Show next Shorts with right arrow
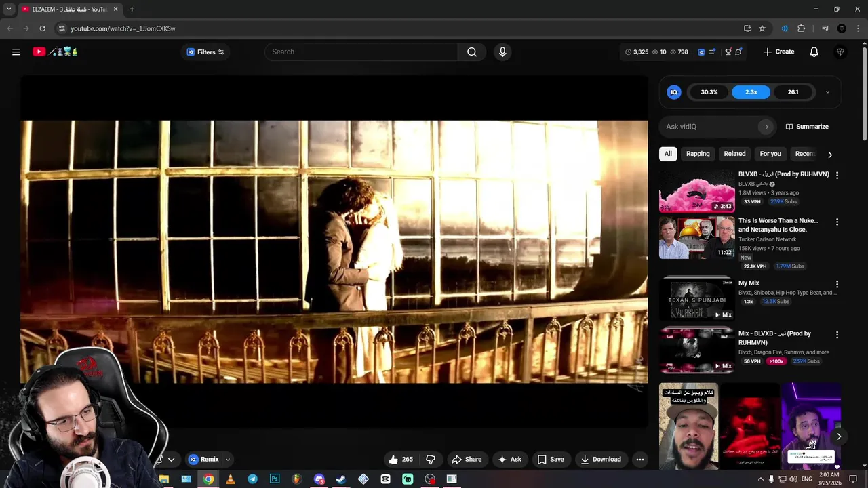868x488 pixels. point(839,436)
